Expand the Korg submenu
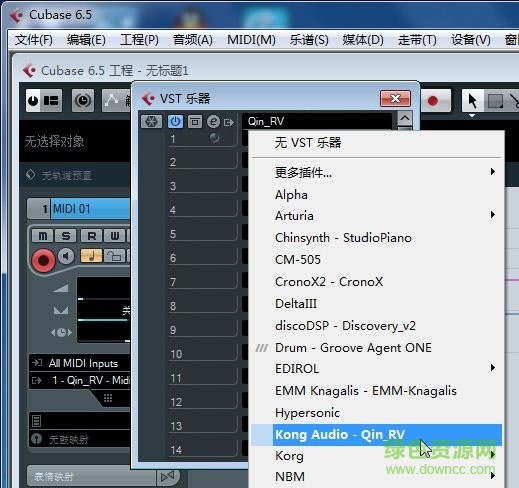The height and width of the screenshot is (488, 519). pos(376,456)
